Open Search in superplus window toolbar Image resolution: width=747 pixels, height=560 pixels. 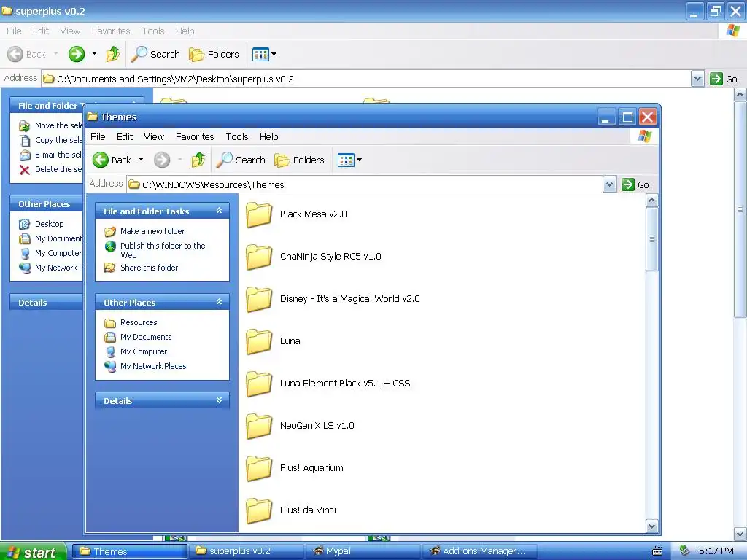[155, 54]
